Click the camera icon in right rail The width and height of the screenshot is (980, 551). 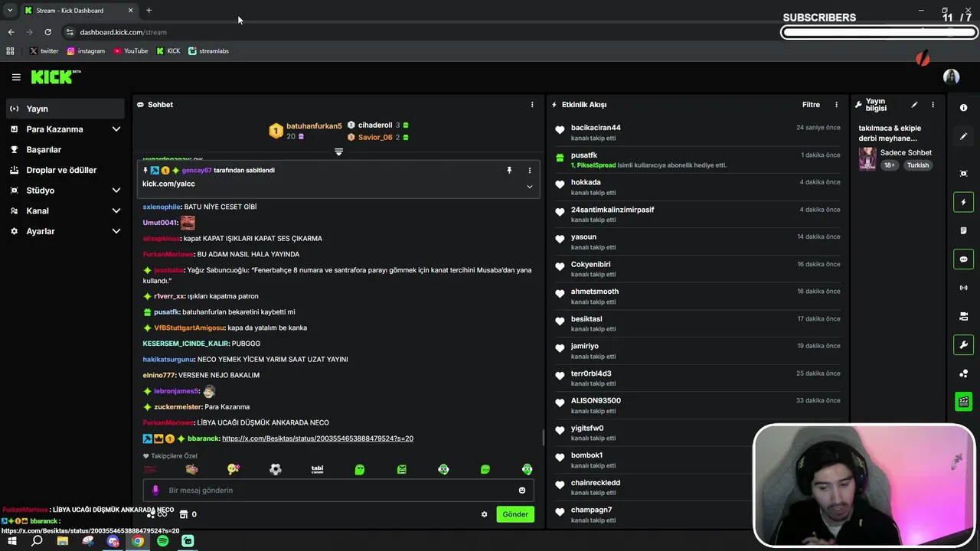964,316
